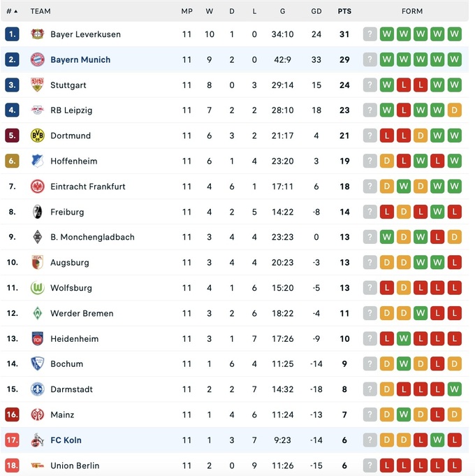Click the FORM column header
Screen dimensions: 475x476
[412, 11]
